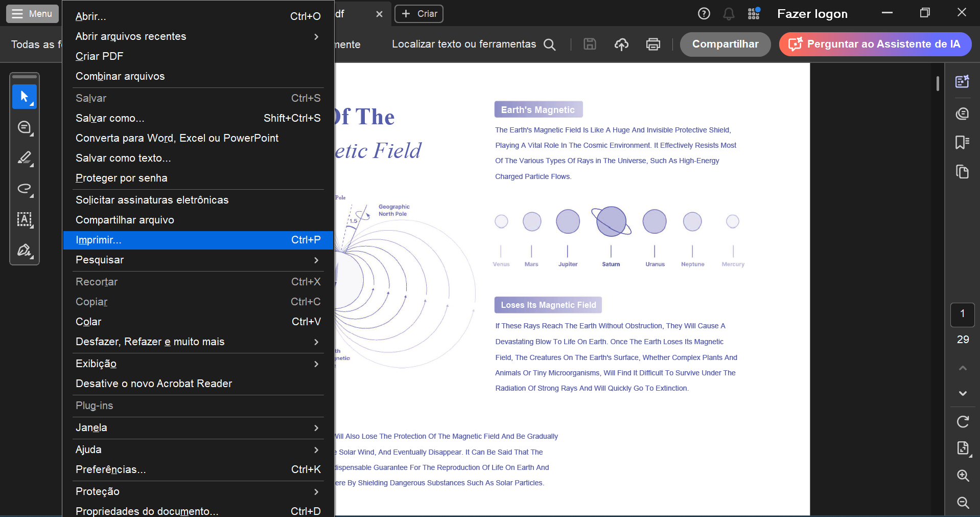The height and width of the screenshot is (517, 980).
Task: Select the Add text box tool
Action: click(25, 220)
